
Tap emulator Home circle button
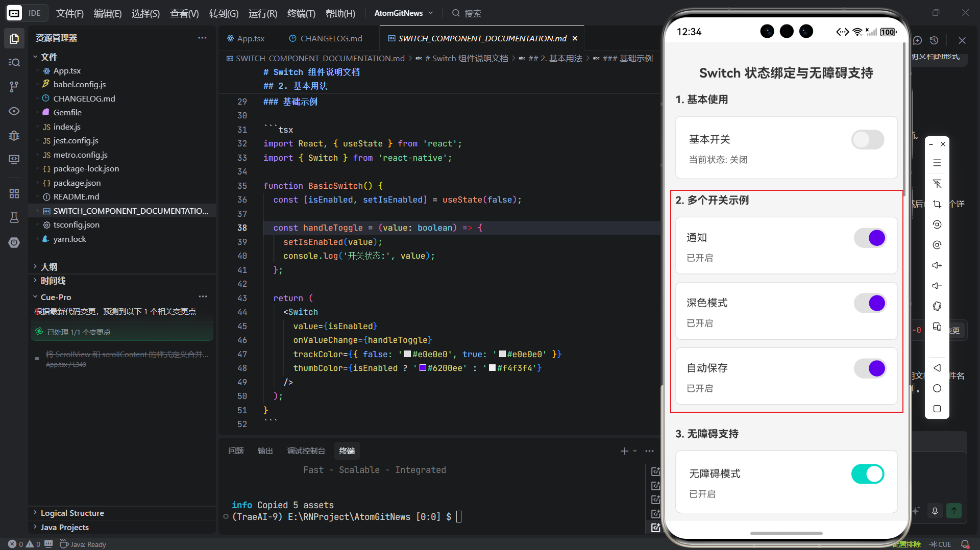point(937,388)
